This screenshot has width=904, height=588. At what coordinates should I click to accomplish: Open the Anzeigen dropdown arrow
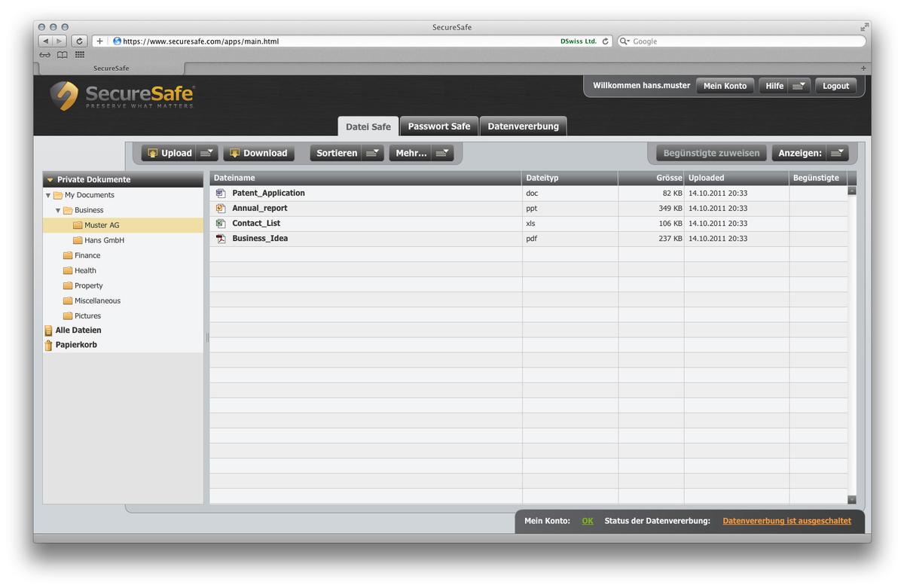point(837,153)
